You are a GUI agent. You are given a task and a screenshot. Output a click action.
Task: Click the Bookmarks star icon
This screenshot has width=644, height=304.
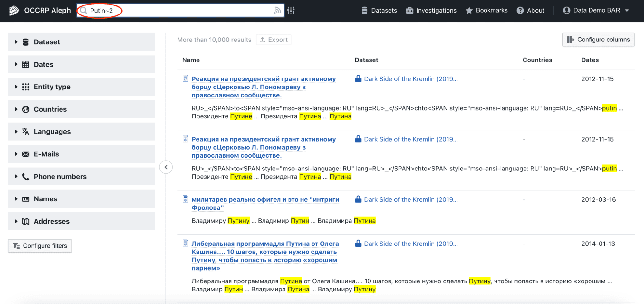(469, 10)
